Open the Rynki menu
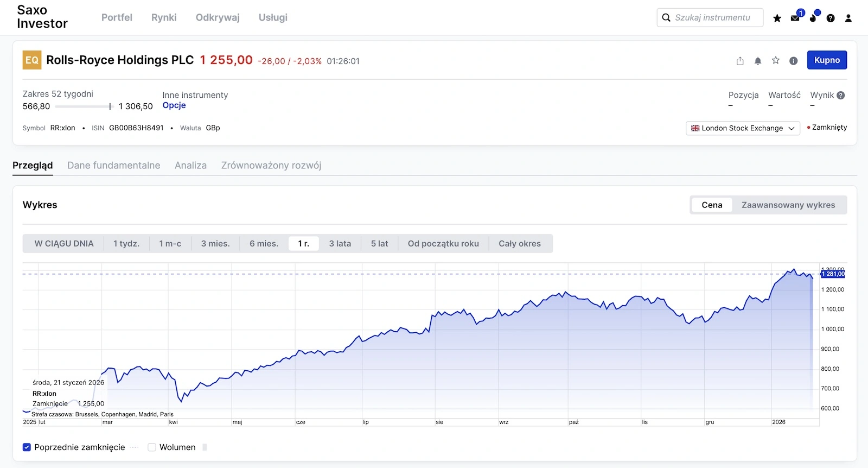The image size is (868, 468). point(164,17)
